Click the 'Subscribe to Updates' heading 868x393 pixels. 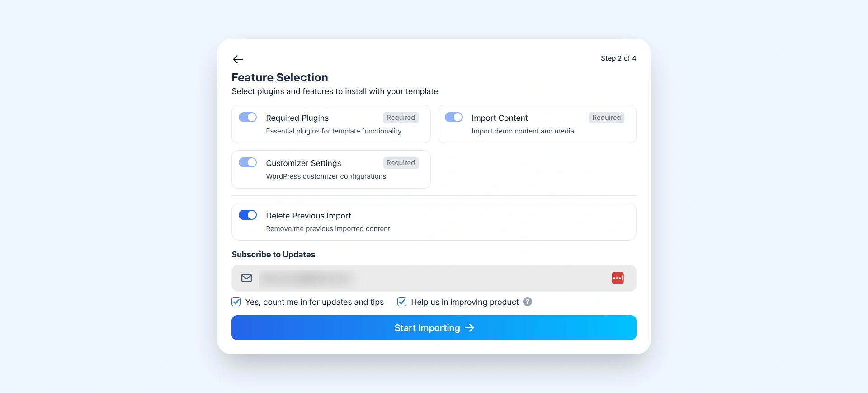(x=274, y=255)
